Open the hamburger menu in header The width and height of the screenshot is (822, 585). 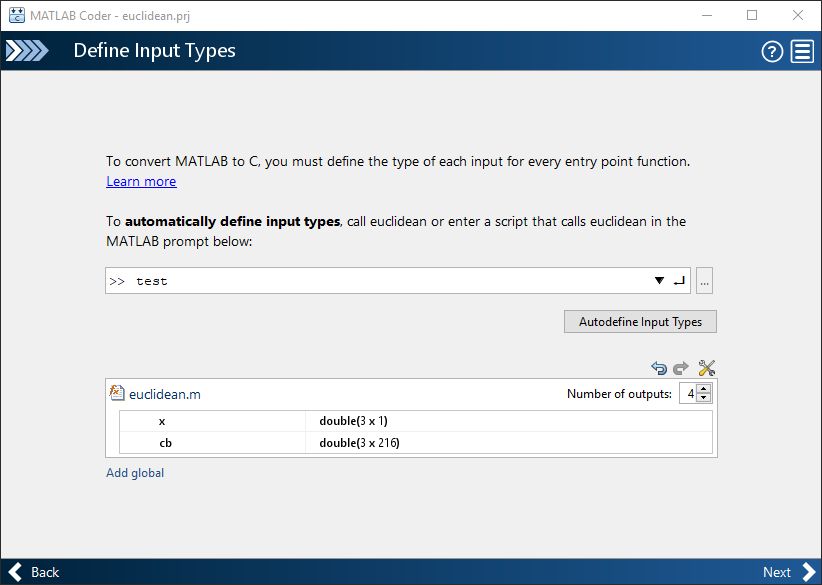click(802, 52)
